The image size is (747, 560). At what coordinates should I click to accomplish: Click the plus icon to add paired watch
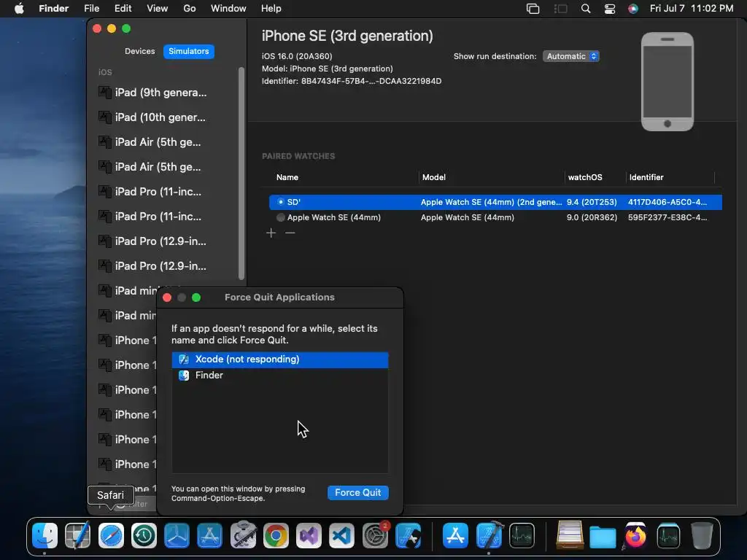(x=271, y=233)
